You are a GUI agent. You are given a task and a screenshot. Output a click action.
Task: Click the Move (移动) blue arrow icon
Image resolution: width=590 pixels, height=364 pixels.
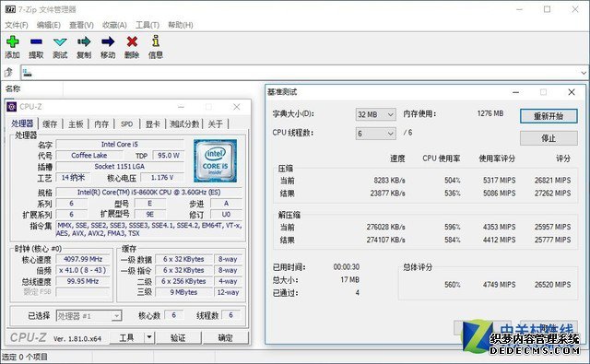(108, 41)
